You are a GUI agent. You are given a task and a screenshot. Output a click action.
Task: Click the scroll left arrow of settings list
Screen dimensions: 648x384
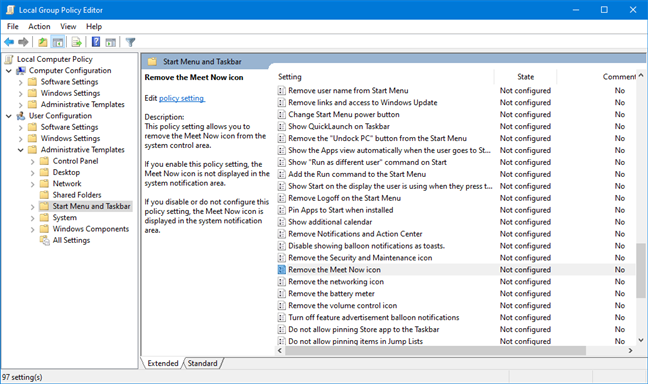click(280, 351)
